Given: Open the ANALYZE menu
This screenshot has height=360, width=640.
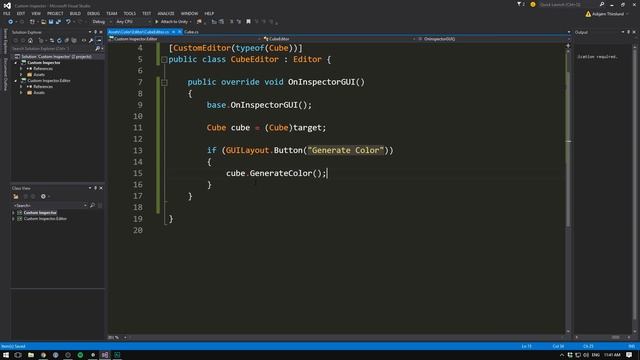Looking at the screenshot, I should tap(166, 13).
